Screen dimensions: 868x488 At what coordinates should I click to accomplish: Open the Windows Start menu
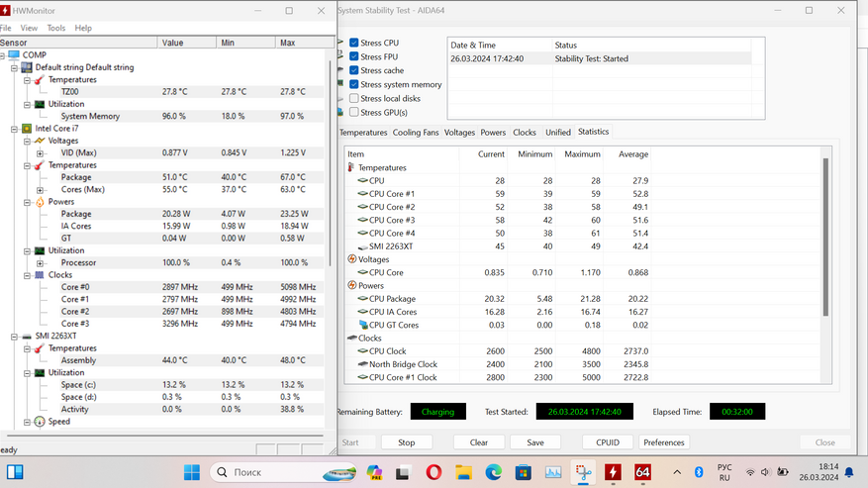(x=191, y=472)
